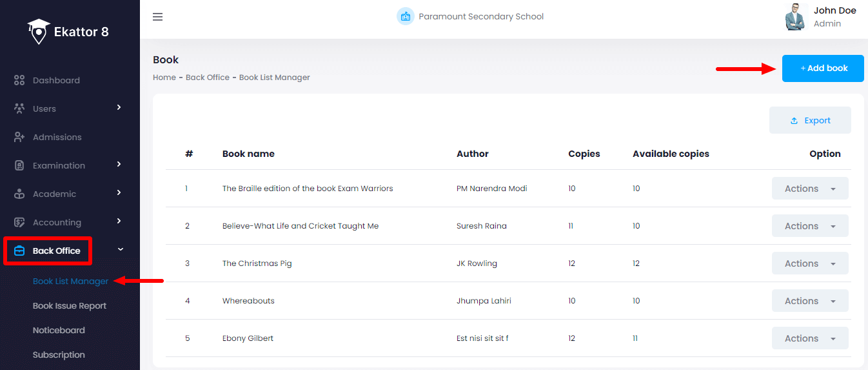Click the Back Office briefcase icon

point(19,251)
